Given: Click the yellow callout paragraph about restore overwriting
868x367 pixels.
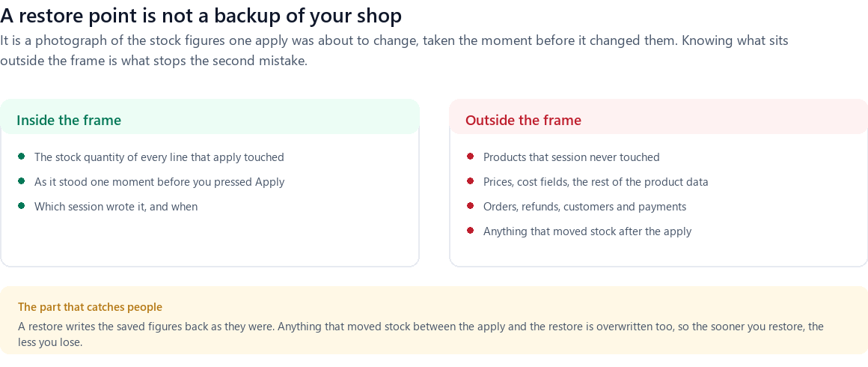Looking at the screenshot, I should [421, 334].
